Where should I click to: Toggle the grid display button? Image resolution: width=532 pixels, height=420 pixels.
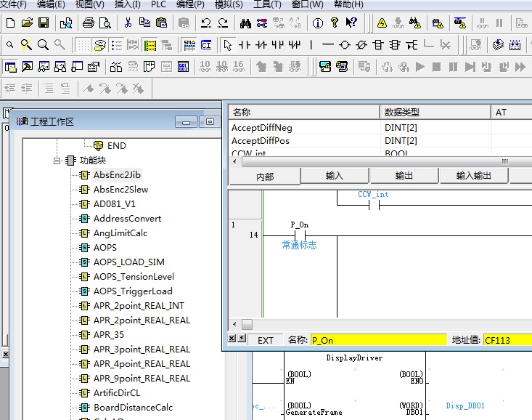84,45
